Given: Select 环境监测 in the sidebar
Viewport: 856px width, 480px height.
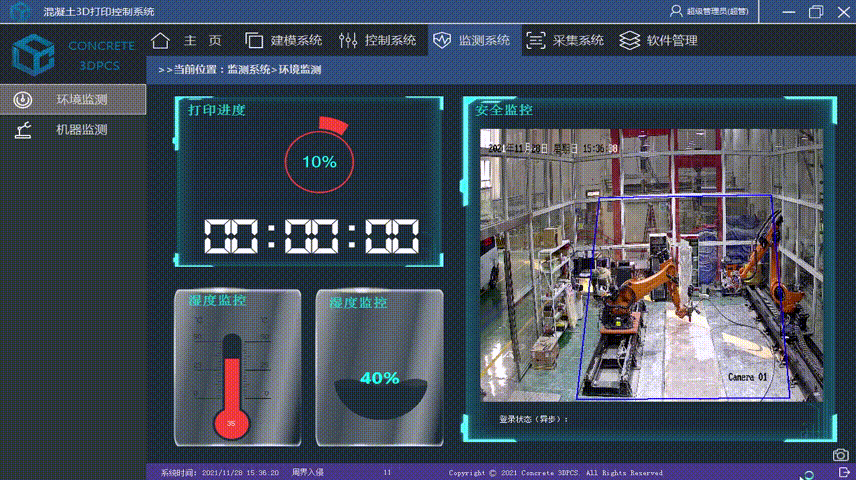Looking at the screenshot, I should point(73,100).
